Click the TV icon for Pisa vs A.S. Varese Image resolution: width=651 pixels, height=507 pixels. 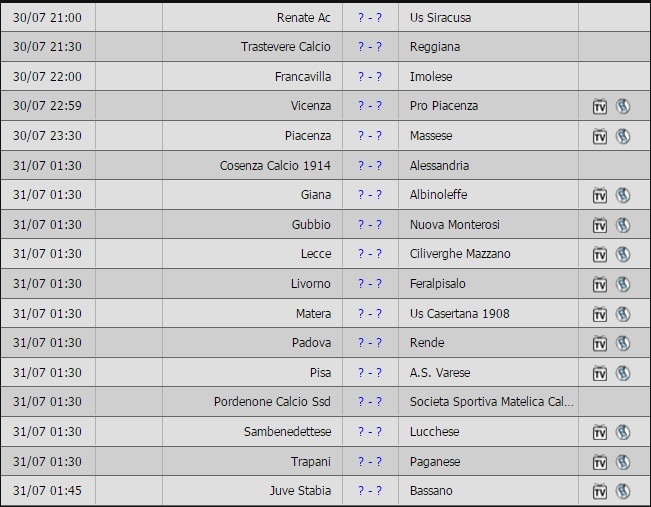pos(600,373)
